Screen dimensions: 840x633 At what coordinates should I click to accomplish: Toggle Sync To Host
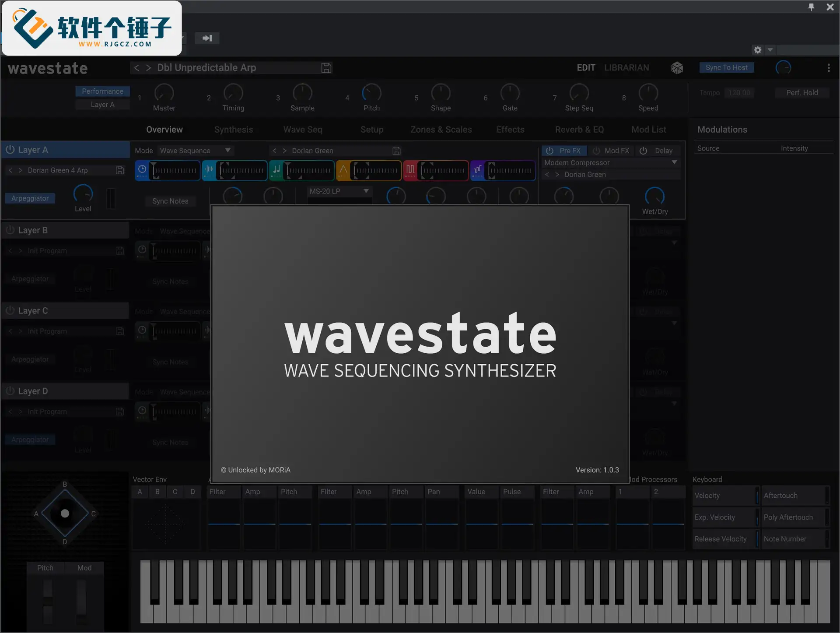click(726, 67)
